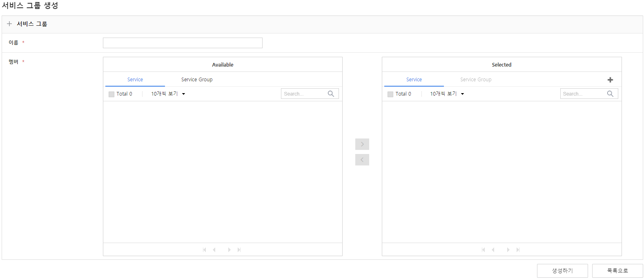Click the 생성하기 create button
The image size is (644, 279).
[x=562, y=271]
